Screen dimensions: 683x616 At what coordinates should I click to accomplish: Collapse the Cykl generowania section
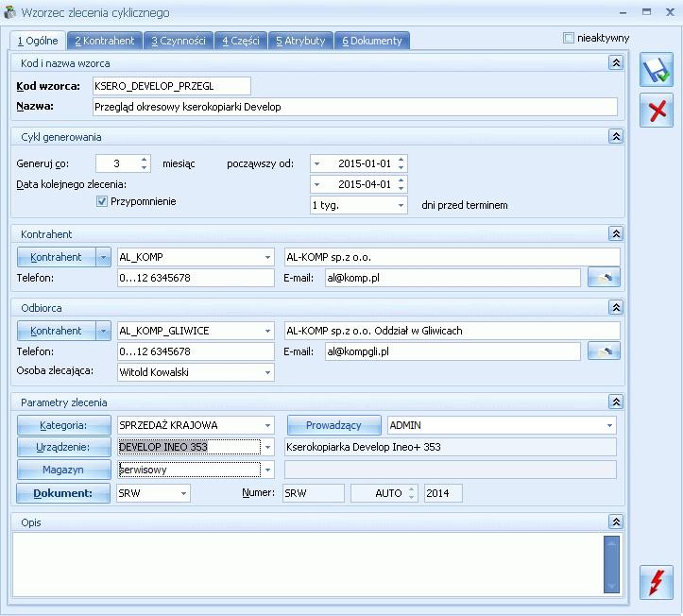coord(616,136)
